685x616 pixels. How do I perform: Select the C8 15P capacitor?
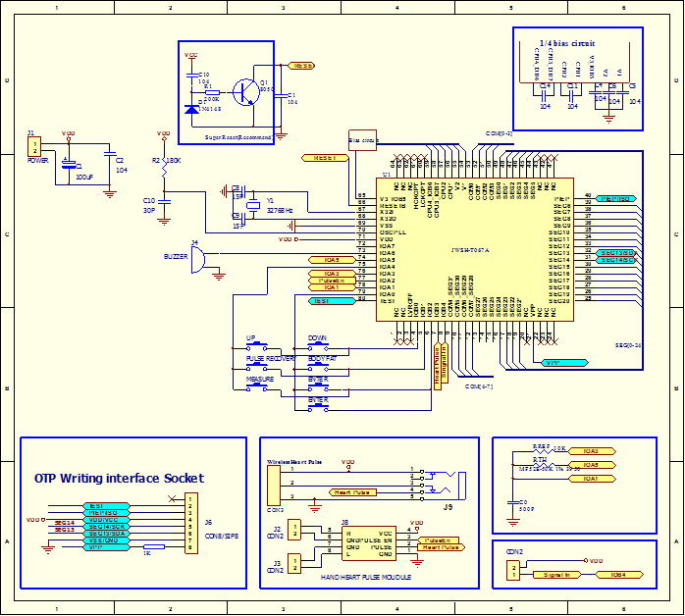click(x=243, y=191)
